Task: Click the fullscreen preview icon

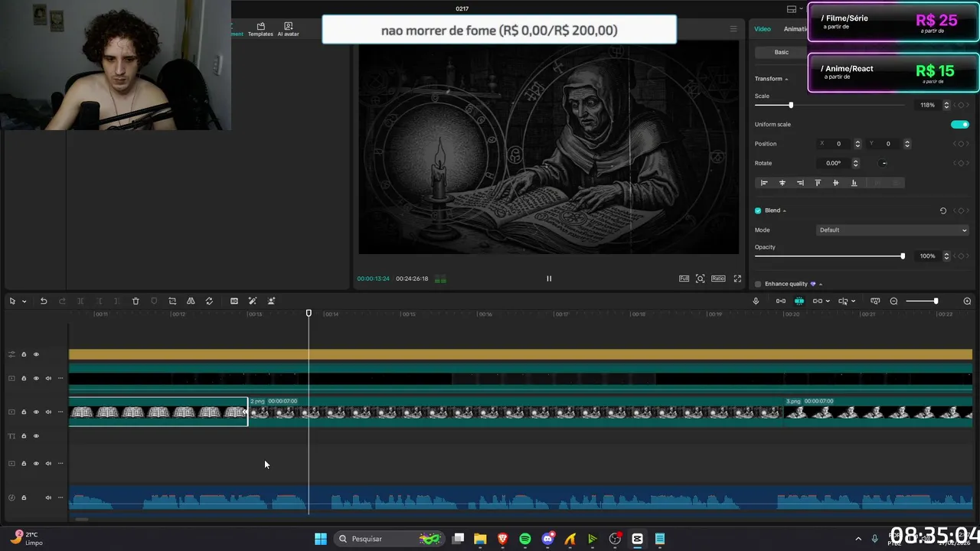Action: pyautogui.click(x=737, y=279)
